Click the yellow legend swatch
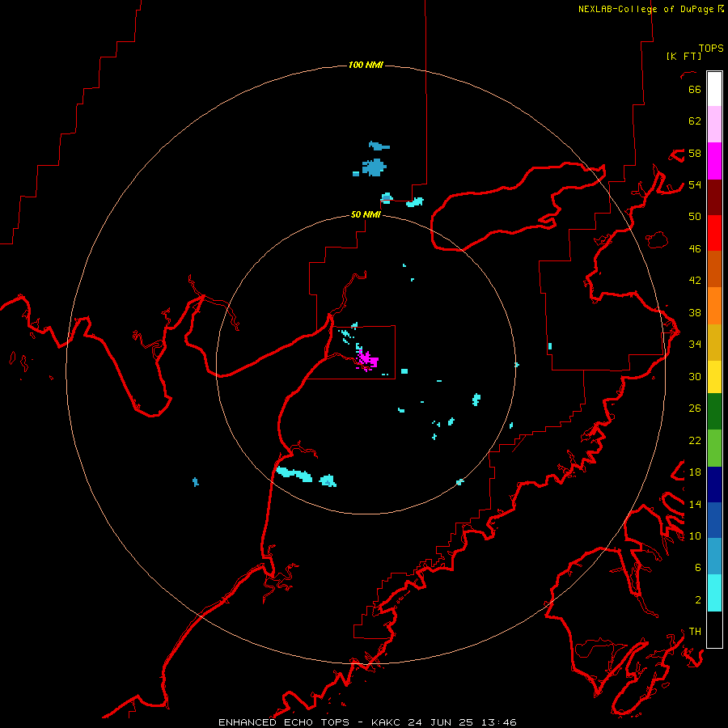Image resolution: width=728 pixels, height=728 pixels. pyautogui.click(x=714, y=377)
